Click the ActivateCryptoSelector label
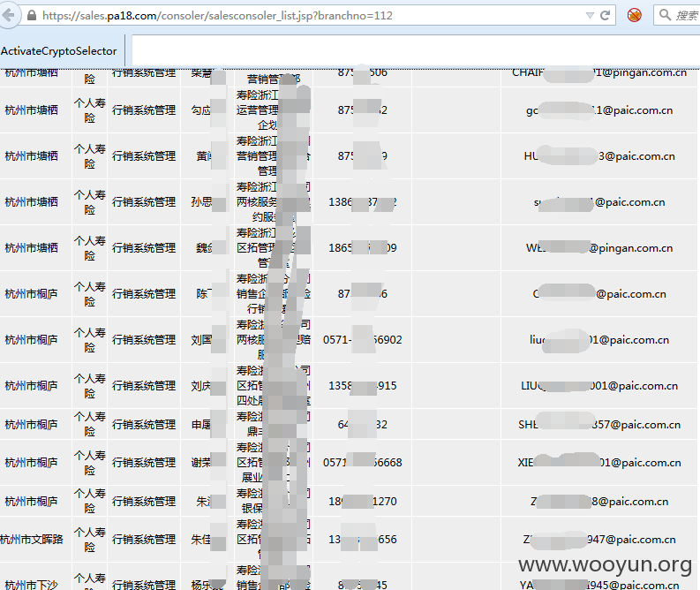 pyautogui.click(x=58, y=51)
